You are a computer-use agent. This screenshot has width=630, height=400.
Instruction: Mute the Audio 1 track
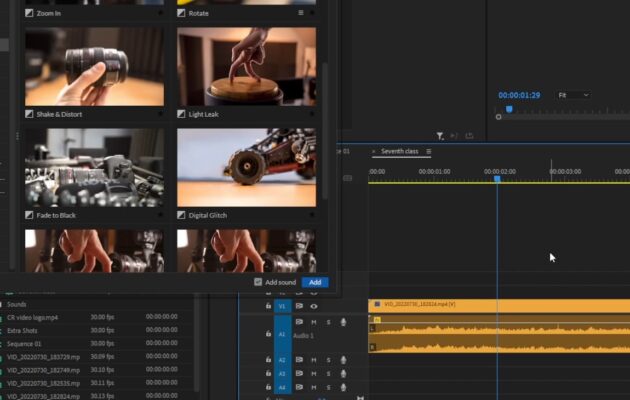point(313,322)
